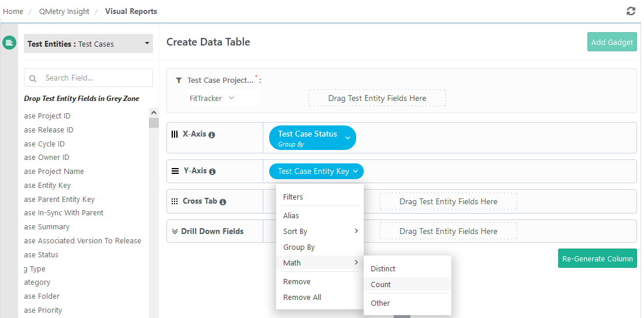Screen dimensions: 644x318
Task: Select the 'g Type' field
Action: 34,269
